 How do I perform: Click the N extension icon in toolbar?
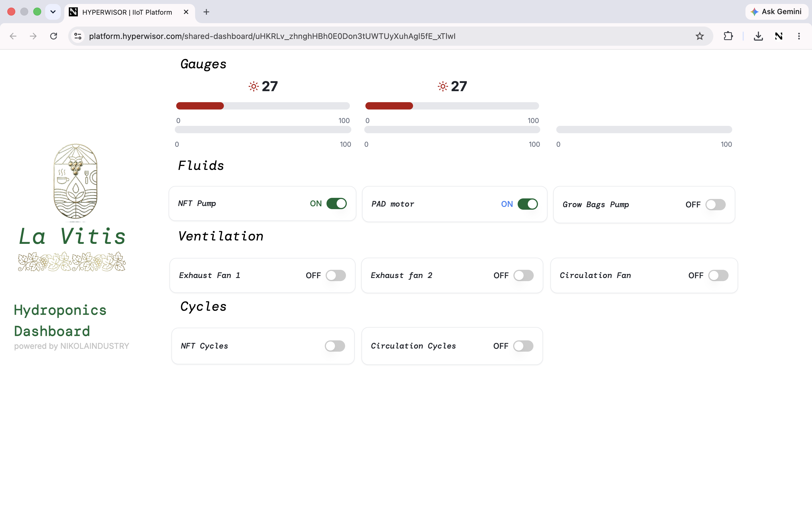(x=779, y=36)
